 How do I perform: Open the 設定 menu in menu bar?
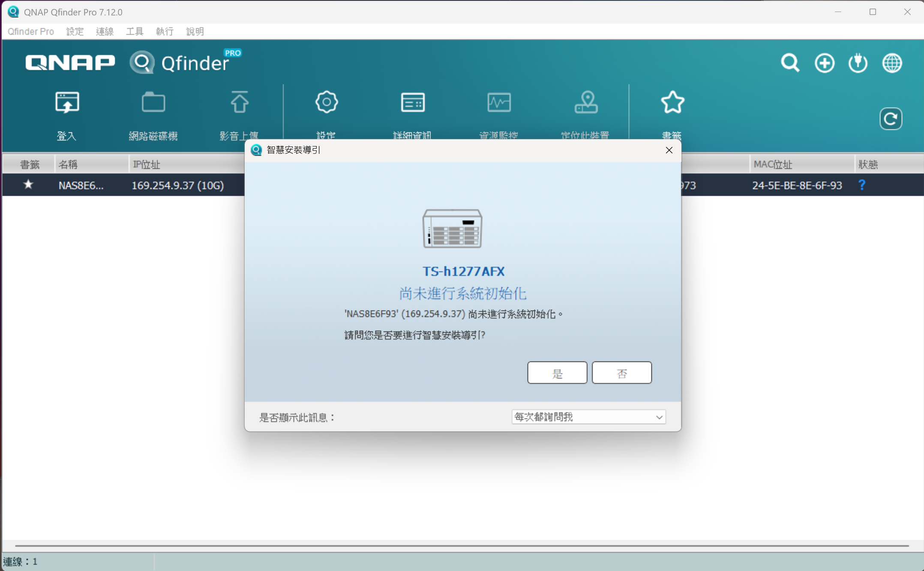click(75, 31)
